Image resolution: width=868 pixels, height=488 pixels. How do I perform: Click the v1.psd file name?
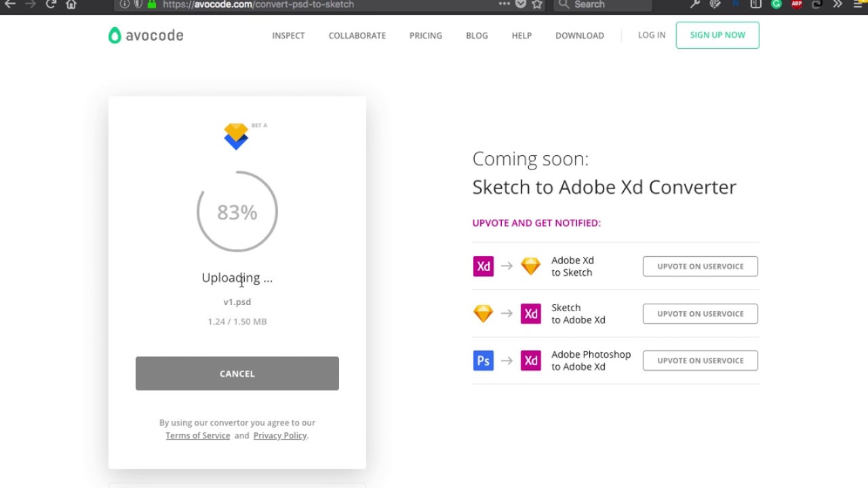click(x=237, y=302)
